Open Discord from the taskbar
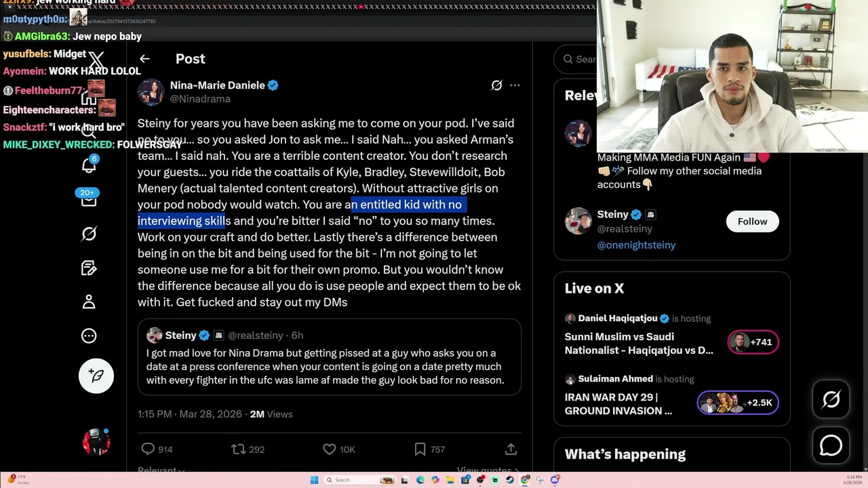868x488 pixels. (x=555, y=480)
